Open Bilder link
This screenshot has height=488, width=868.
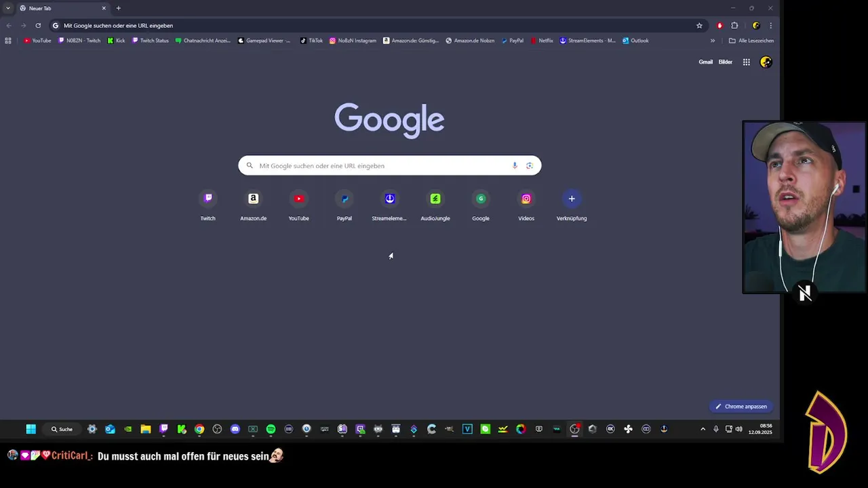click(x=725, y=62)
